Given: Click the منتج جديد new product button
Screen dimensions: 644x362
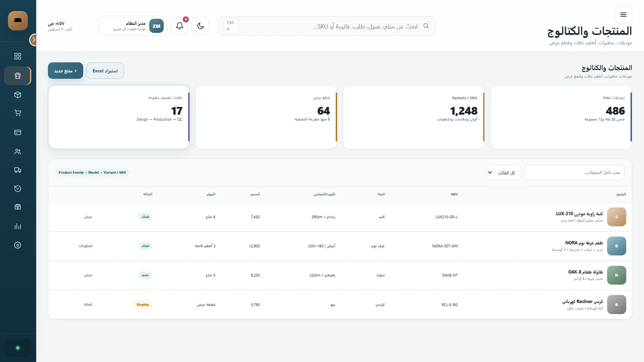Looking at the screenshot, I should (x=66, y=71).
